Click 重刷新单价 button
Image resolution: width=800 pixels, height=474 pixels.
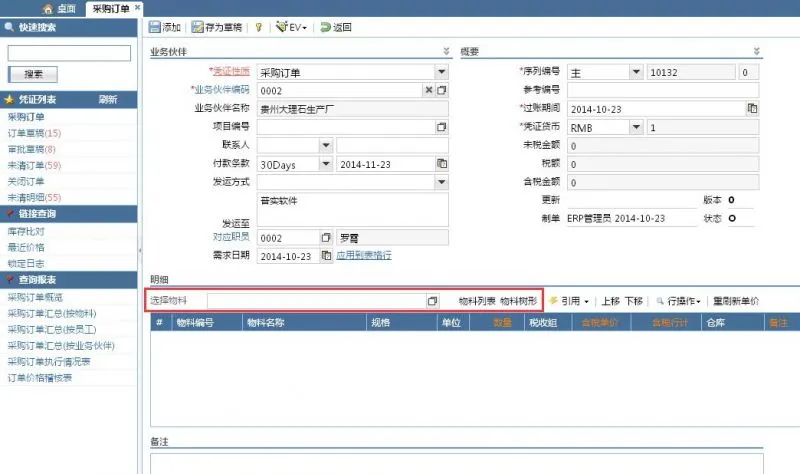(x=736, y=301)
